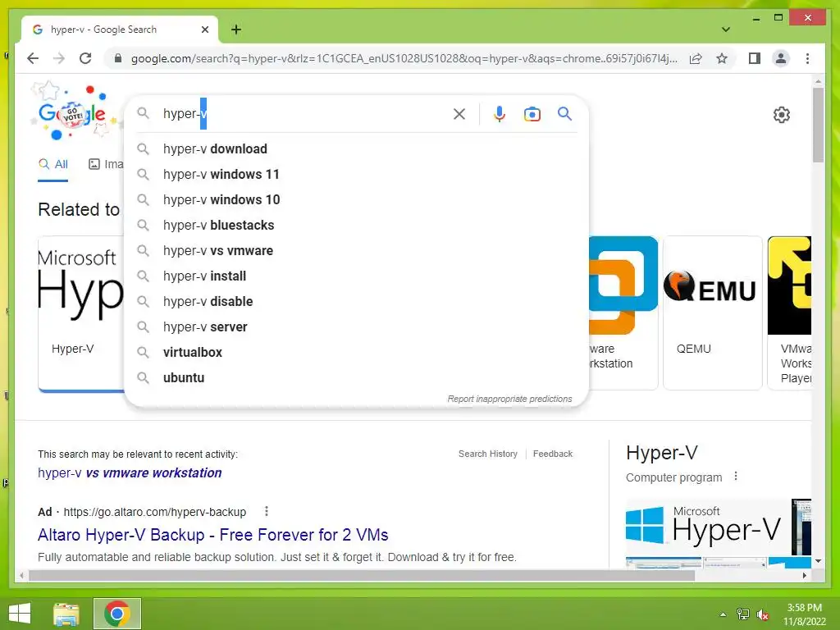The image size is (840, 630).
Task: Start voice search with microphone
Action: coord(500,113)
